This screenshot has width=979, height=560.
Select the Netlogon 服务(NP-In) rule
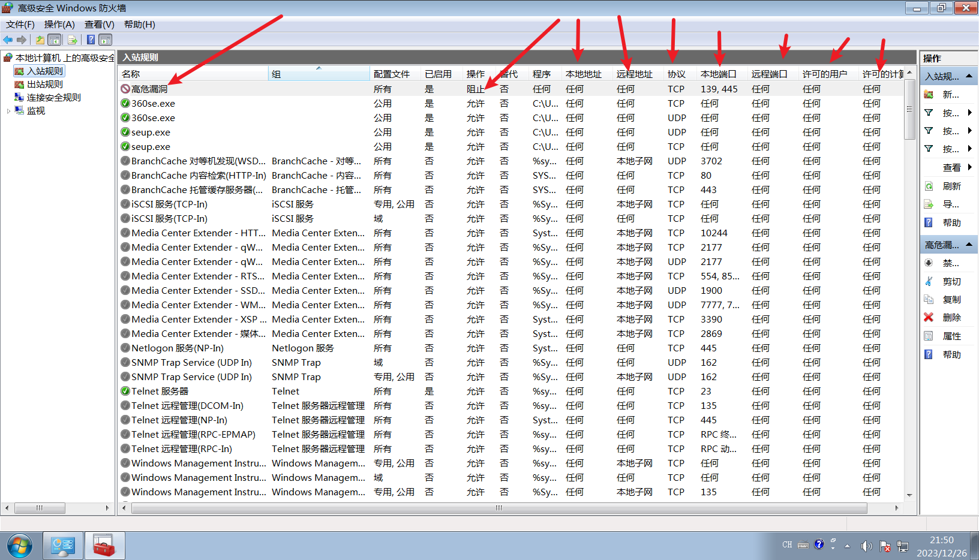(511, 348)
